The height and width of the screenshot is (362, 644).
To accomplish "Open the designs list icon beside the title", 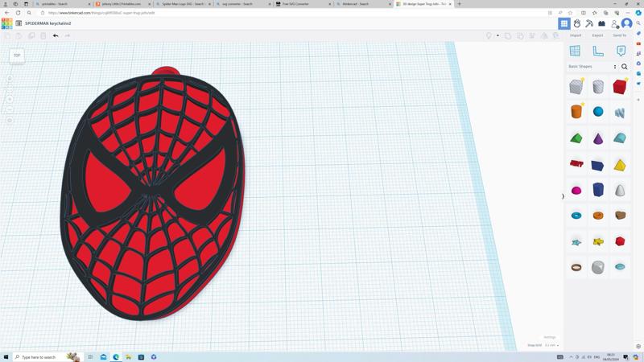I will click(19, 23).
